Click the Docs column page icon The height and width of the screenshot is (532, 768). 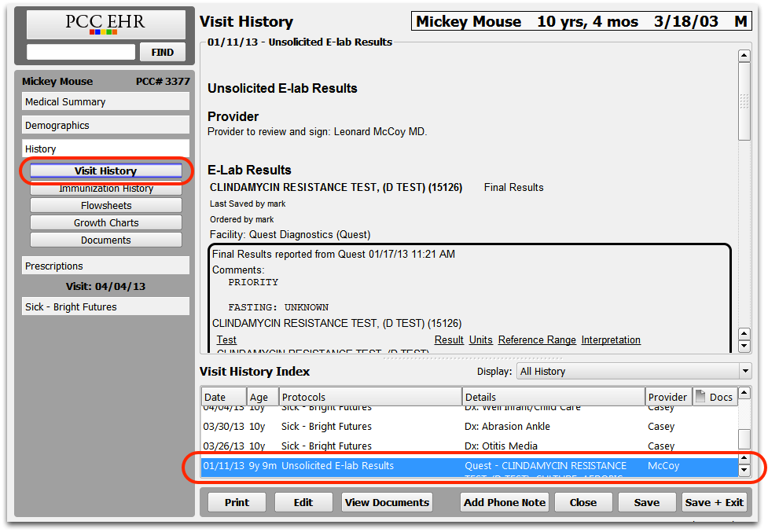[x=700, y=396]
